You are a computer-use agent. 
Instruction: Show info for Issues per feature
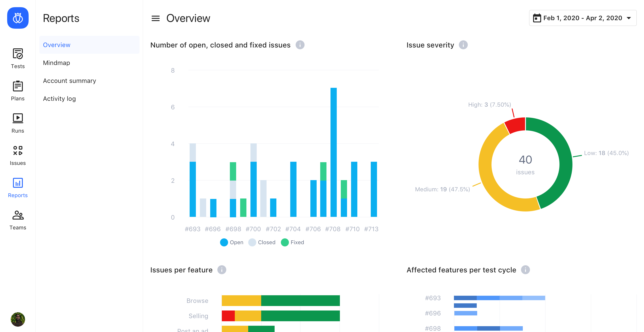click(222, 270)
